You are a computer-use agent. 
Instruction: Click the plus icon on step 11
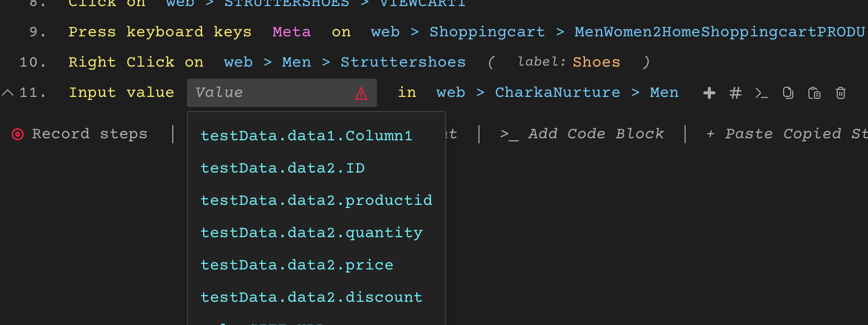click(709, 93)
